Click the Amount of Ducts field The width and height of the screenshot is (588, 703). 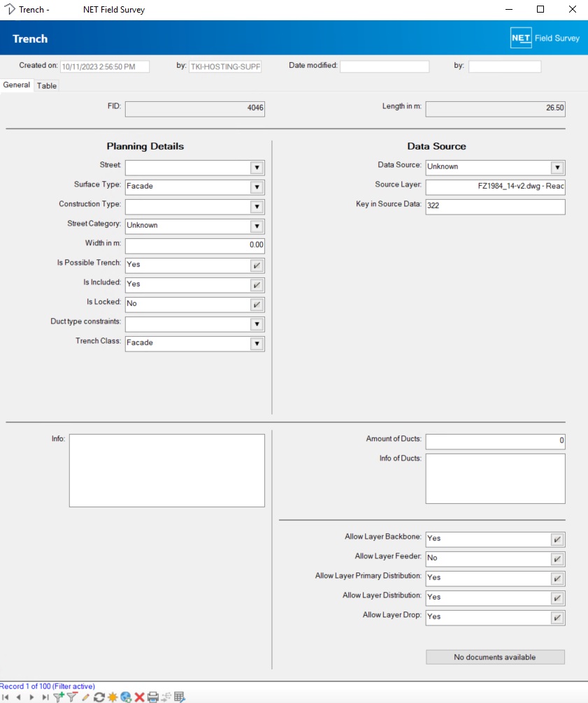tap(495, 441)
